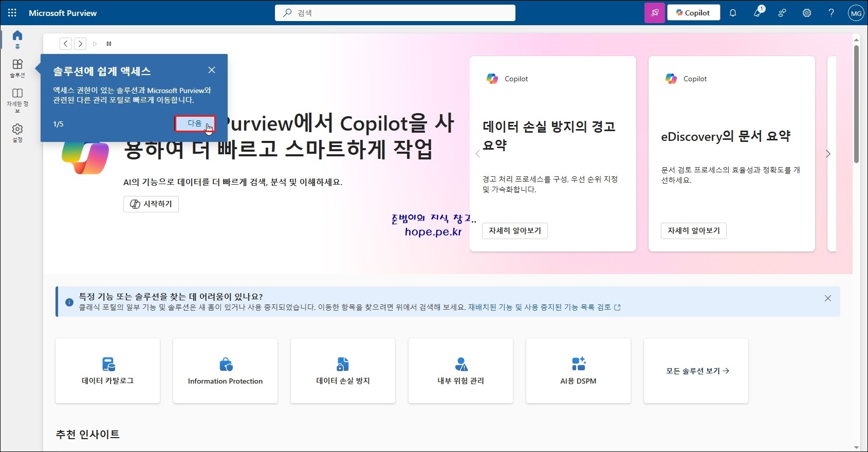Open 자세한 정보 in the left sidebar
Image resolution: width=868 pixels, height=452 pixels.
point(17,100)
